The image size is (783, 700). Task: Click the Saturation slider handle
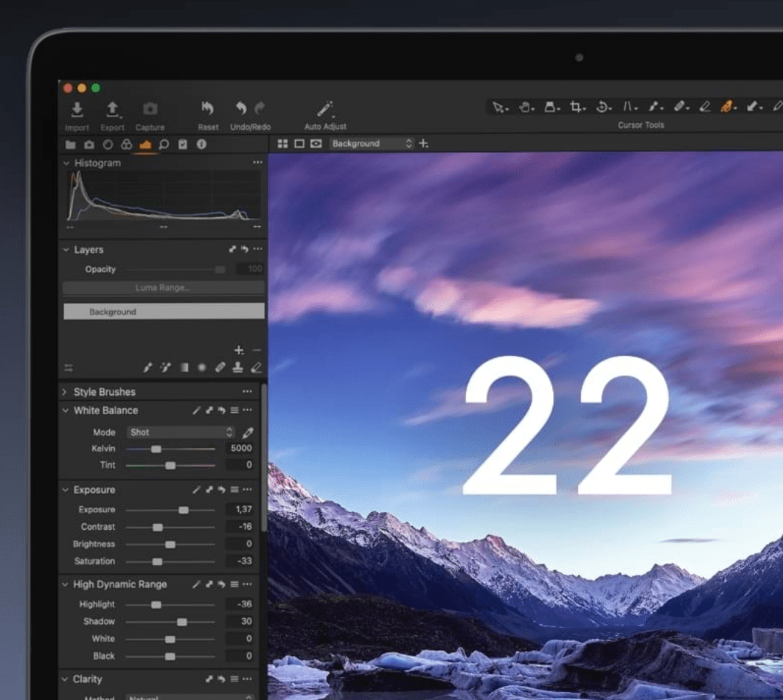pyautogui.click(x=157, y=561)
